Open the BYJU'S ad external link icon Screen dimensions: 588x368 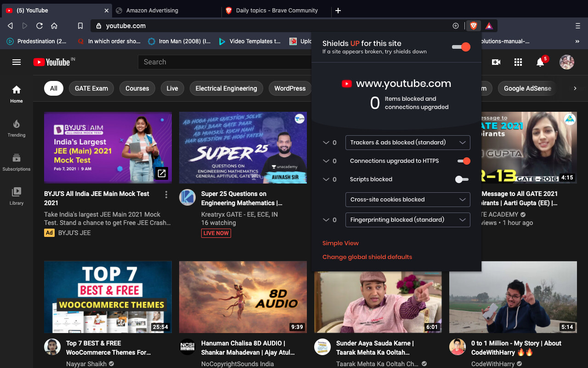[162, 173]
